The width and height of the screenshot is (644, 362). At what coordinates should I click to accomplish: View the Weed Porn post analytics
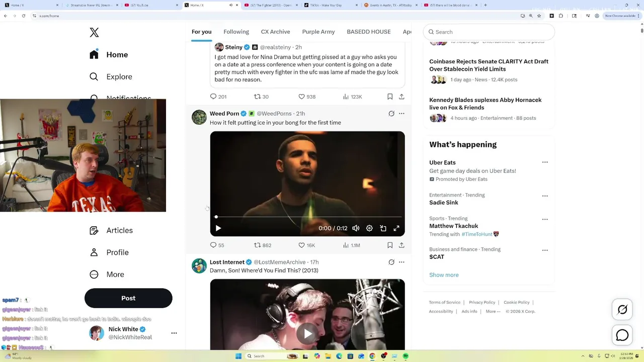[351, 245]
